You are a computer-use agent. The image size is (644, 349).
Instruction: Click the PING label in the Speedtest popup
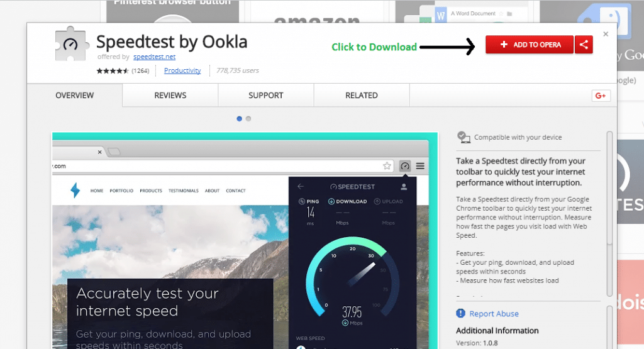click(309, 202)
